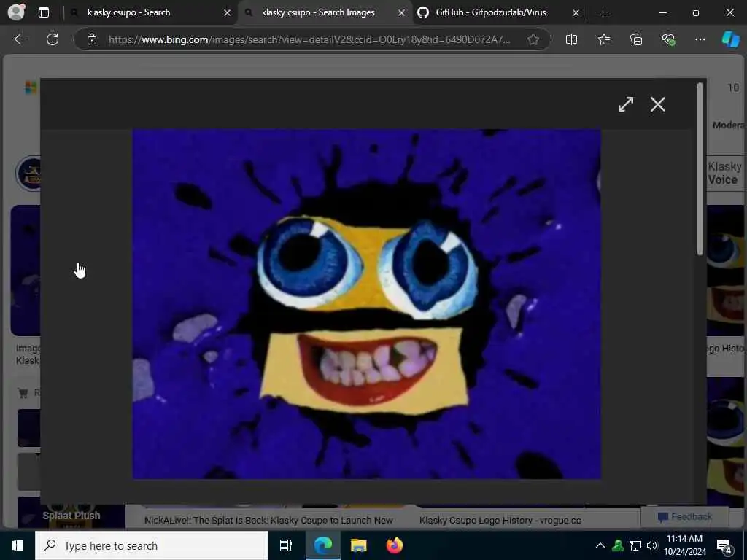Open Task View on the taskbar
Screen dimensions: 747x560
point(285,545)
